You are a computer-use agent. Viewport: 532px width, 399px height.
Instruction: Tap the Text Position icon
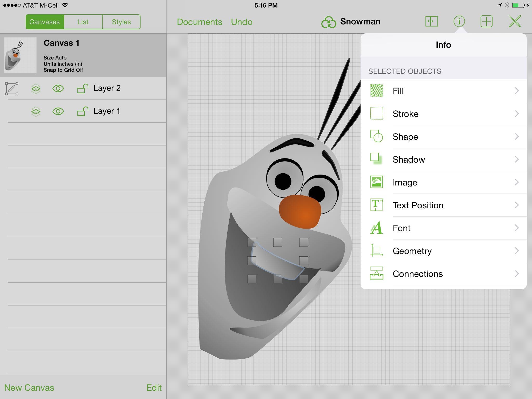pyautogui.click(x=376, y=205)
